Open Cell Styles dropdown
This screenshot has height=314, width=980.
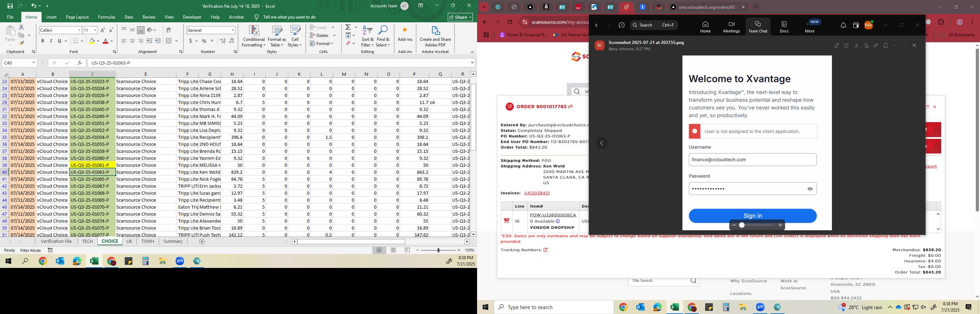295,36
